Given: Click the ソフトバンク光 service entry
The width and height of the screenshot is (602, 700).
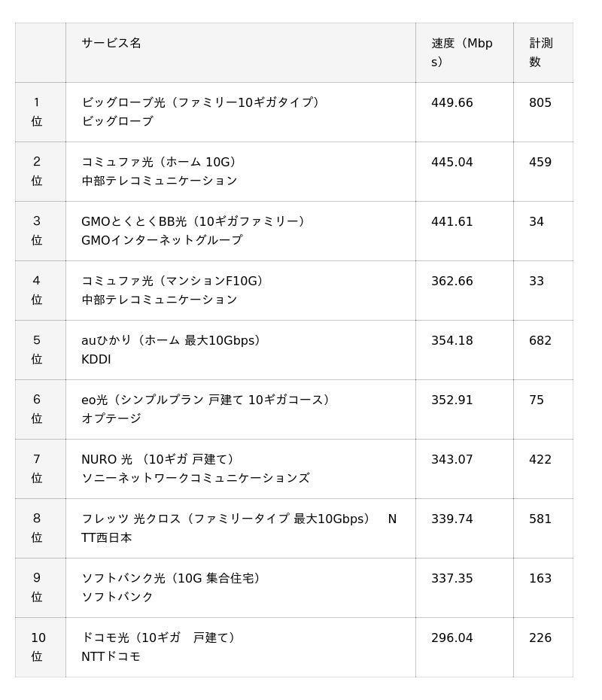Looking at the screenshot, I should 241,587.
